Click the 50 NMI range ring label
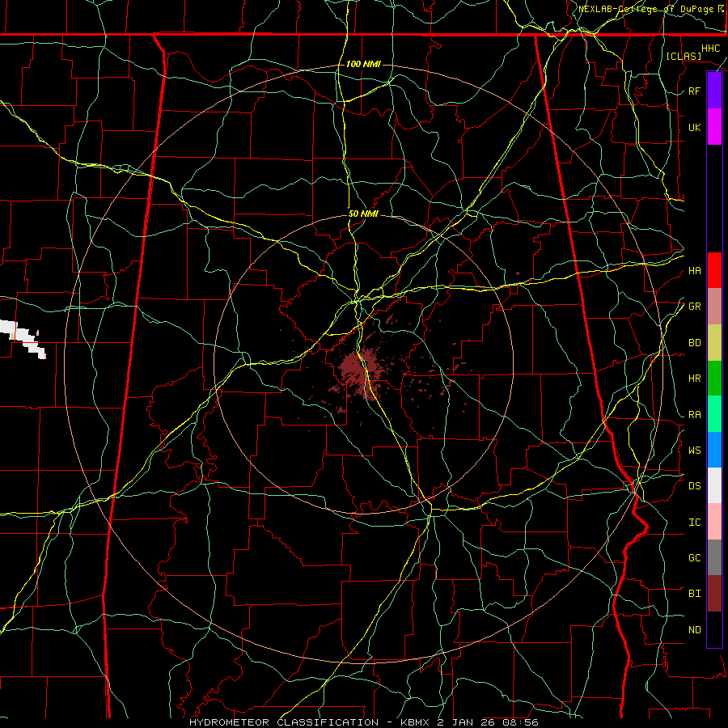Viewport: 728px width, 728px height. 363,214
